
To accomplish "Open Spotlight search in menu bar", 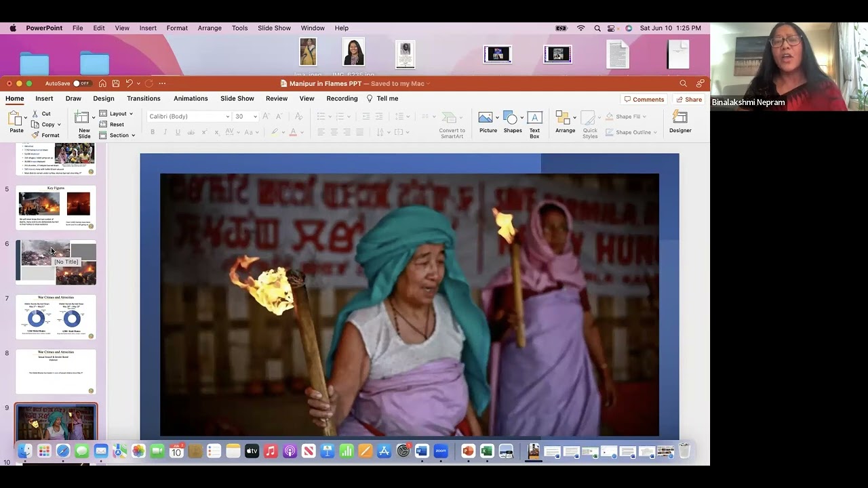I will click(597, 28).
